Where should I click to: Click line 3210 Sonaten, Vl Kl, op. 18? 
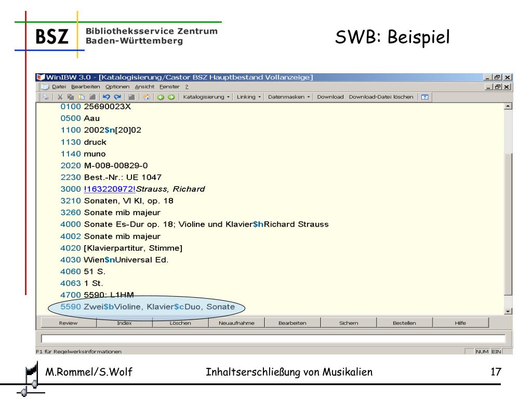click(x=117, y=201)
